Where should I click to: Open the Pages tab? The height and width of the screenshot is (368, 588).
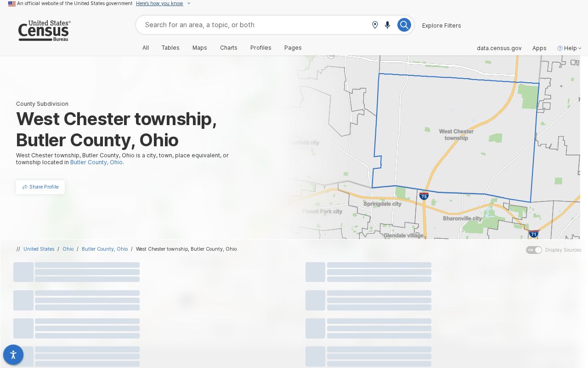tap(293, 48)
